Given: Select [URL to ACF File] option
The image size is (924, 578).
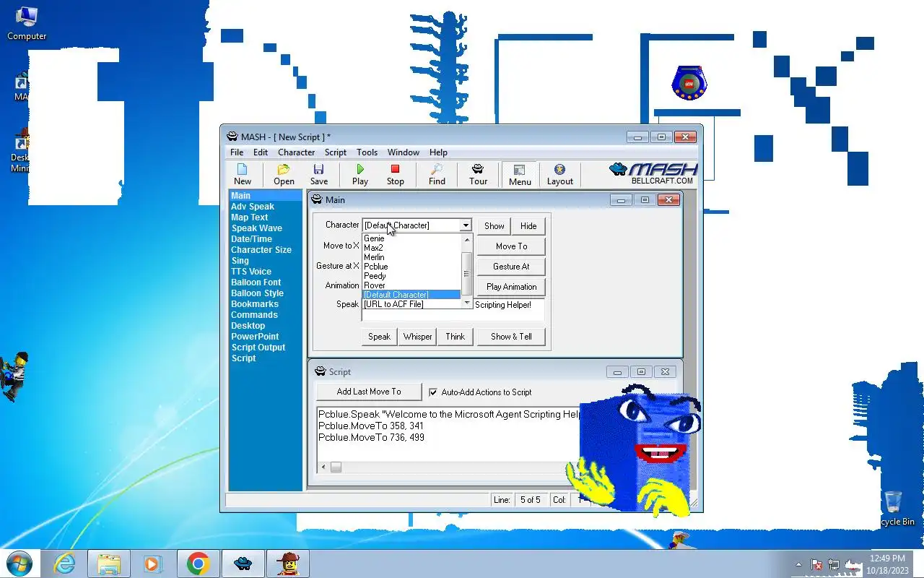Looking at the screenshot, I should [x=411, y=304].
